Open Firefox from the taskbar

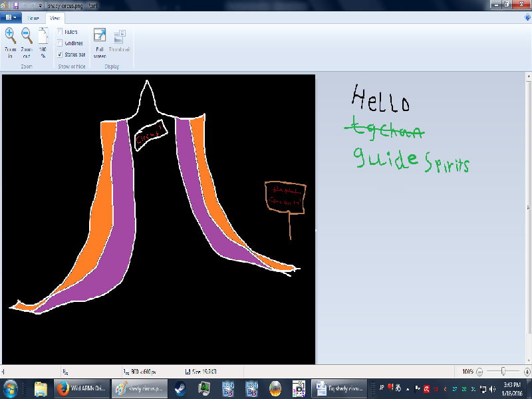tap(63, 388)
